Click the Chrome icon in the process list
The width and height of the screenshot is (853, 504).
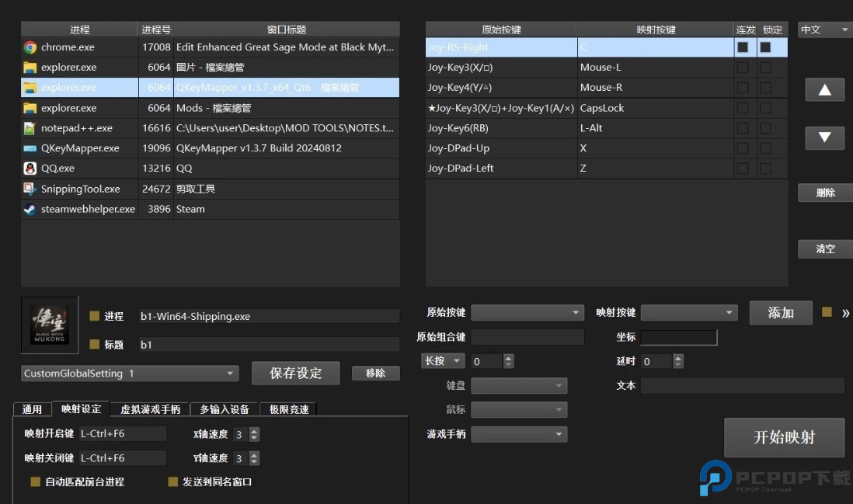pyautogui.click(x=30, y=47)
